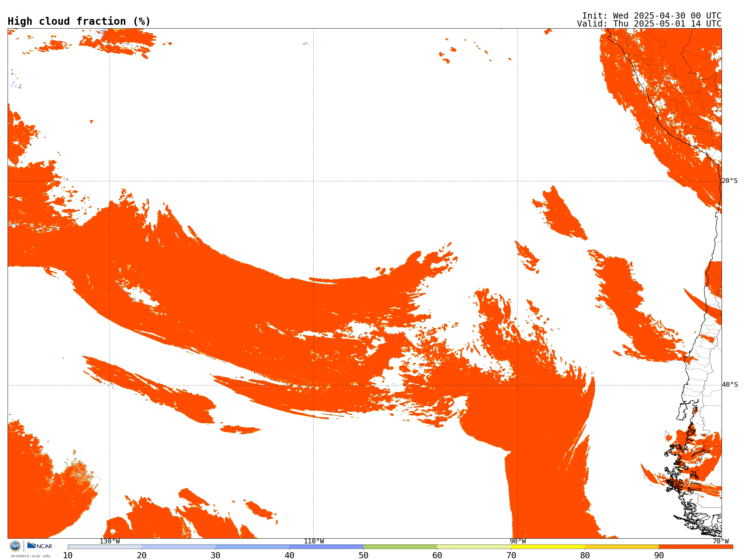The width and height of the screenshot is (744, 560).
Task: Click the 130°W longitude label
Action: tap(110, 541)
